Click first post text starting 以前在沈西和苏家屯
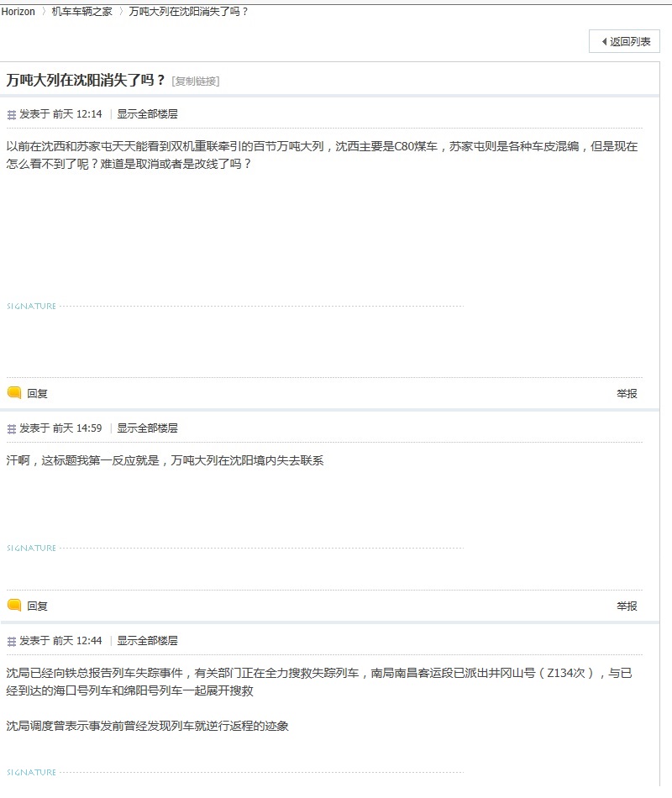 click(x=322, y=155)
